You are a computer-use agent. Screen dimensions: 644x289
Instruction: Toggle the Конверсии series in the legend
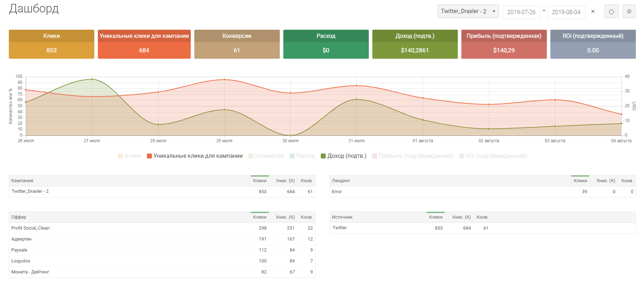click(x=266, y=156)
